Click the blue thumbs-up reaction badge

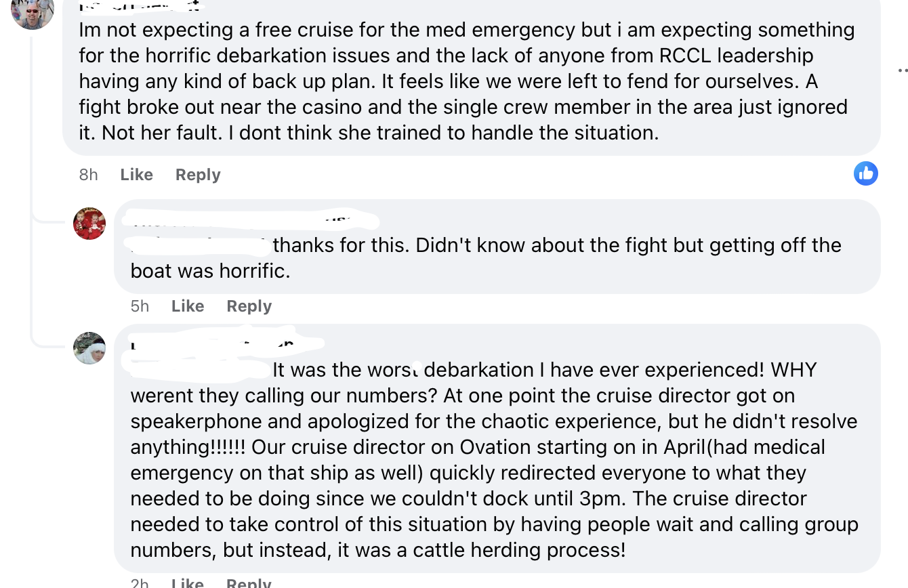pyautogui.click(x=866, y=173)
